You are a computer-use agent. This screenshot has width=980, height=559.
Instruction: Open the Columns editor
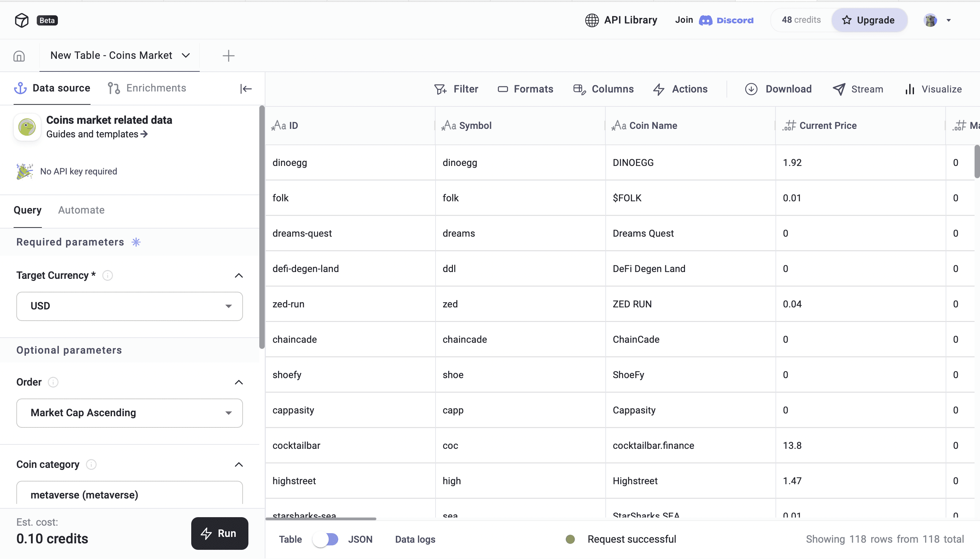click(x=603, y=89)
